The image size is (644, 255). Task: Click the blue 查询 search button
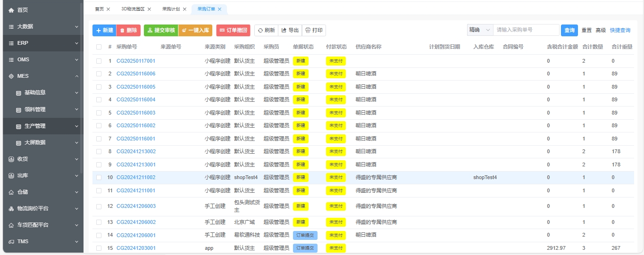coord(569,30)
